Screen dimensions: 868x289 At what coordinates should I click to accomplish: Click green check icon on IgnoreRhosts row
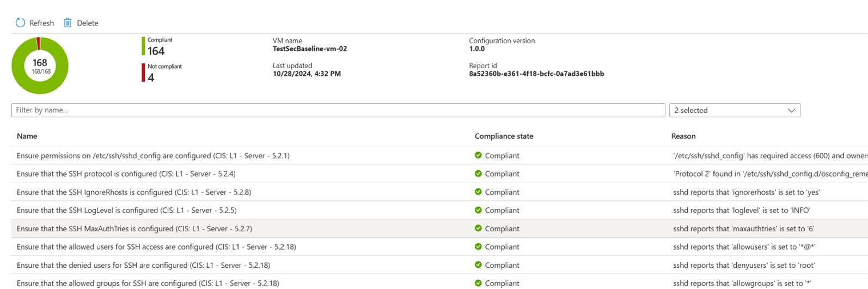[478, 192]
